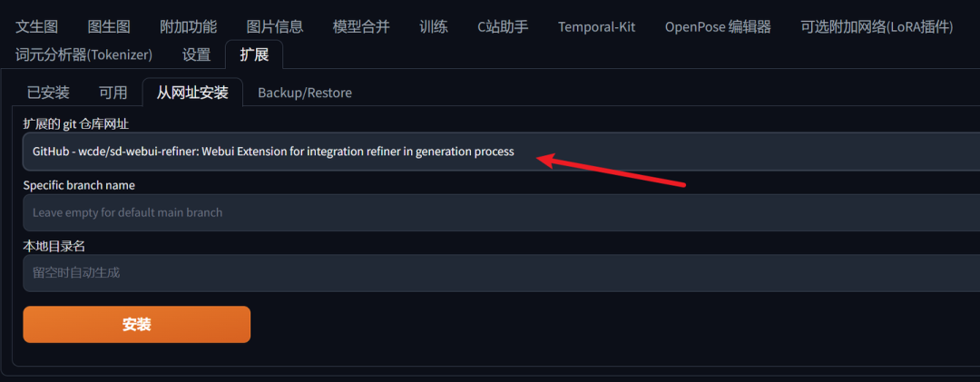The width and height of the screenshot is (980, 382).
Task: Select the 扩展 tab
Action: pos(254,54)
